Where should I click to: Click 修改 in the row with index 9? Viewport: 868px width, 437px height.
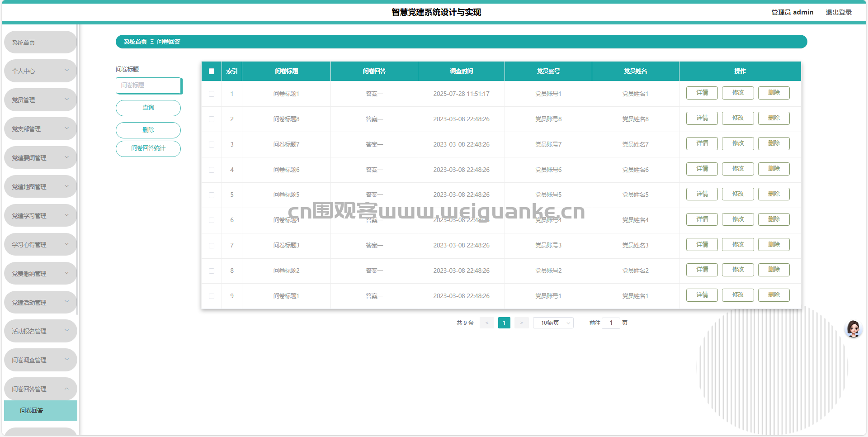[x=738, y=295]
